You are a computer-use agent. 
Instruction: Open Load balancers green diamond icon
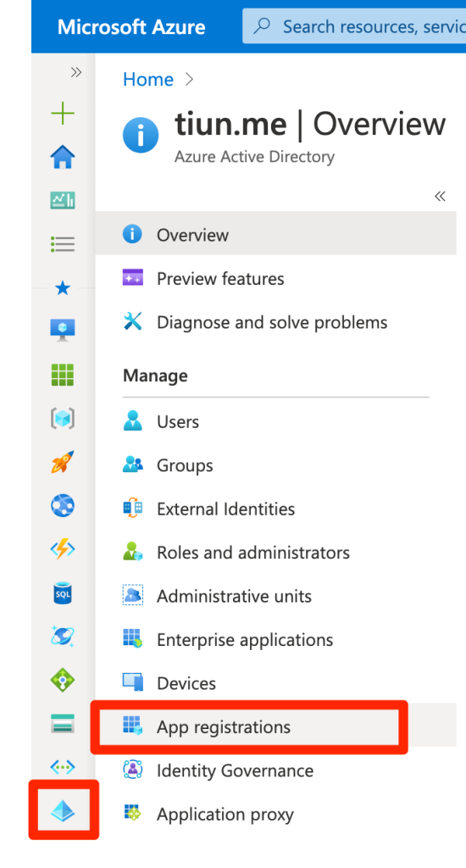click(x=63, y=681)
